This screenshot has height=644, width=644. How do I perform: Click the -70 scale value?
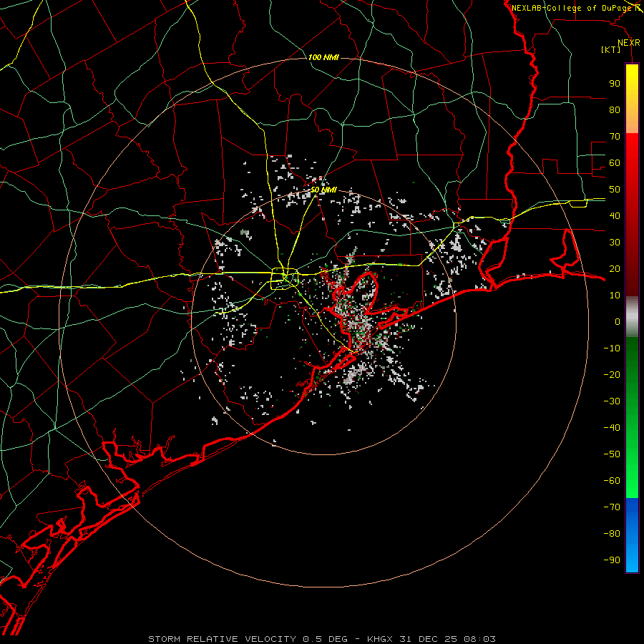[x=612, y=507]
